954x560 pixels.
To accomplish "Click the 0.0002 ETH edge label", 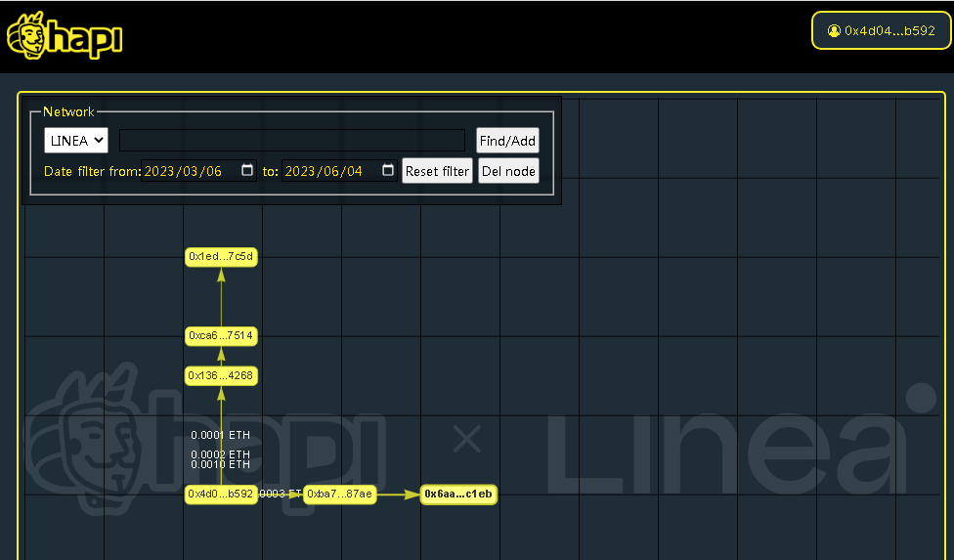I will click(220, 453).
